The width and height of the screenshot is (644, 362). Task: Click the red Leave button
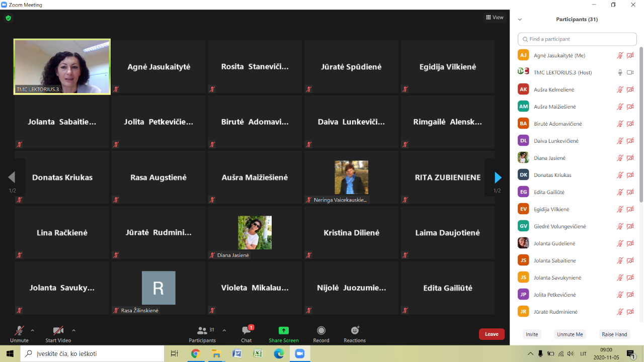point(492,334)
